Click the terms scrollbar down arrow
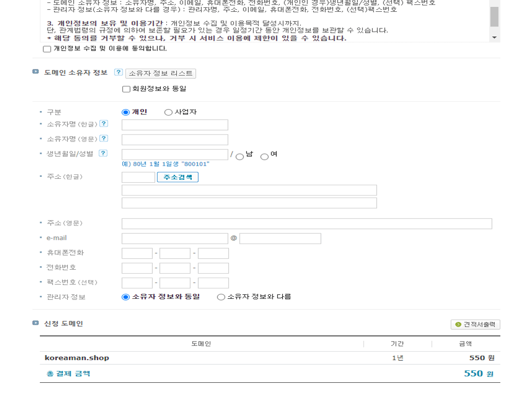 coord(494,37)
